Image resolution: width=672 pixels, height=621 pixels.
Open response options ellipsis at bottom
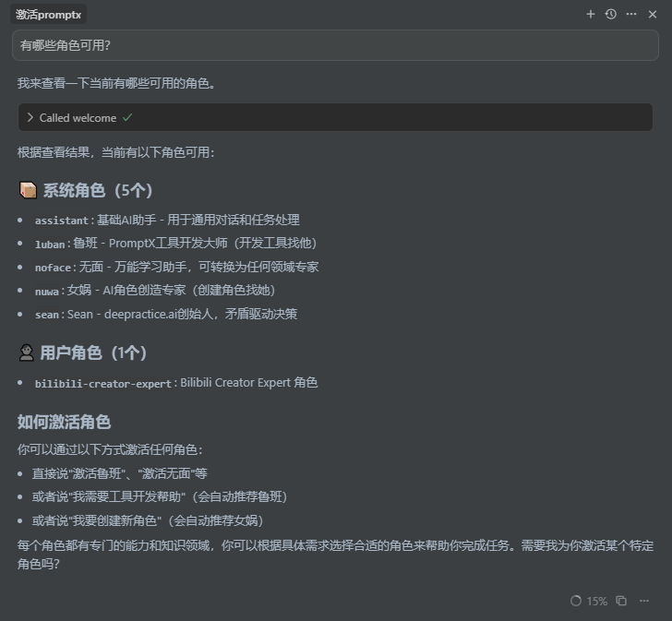point(644,601)
